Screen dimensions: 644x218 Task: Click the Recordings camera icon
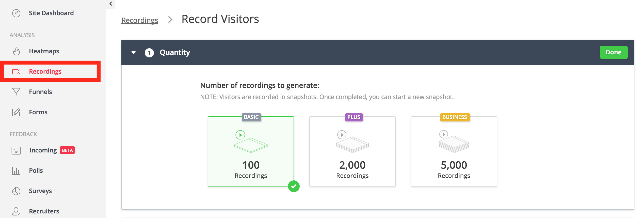pyautogui.click(x=16, y=71)
